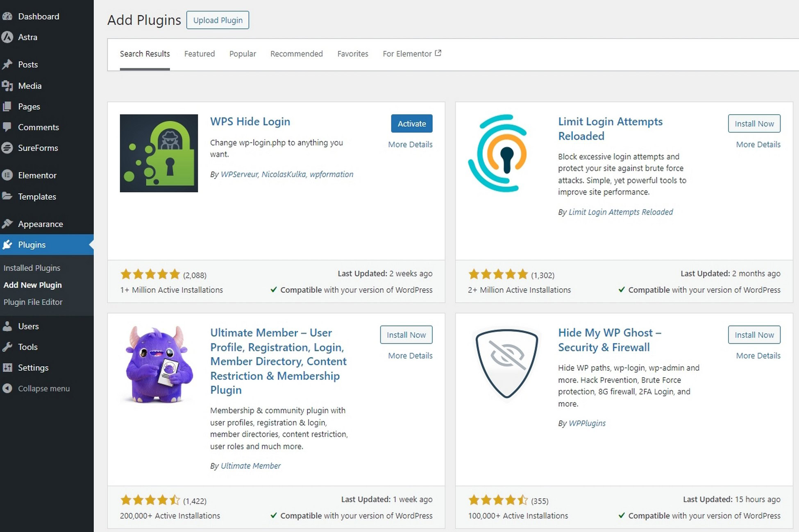Switch to the Favorites tab
The width and height of the screenshot is (799, 532).
(353, 54)
